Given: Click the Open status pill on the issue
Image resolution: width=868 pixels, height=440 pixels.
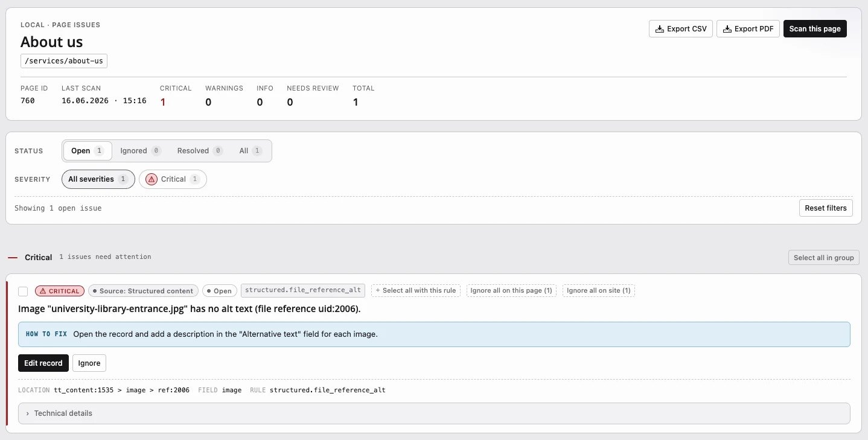Looking at the screenshot, I should 220,291.
